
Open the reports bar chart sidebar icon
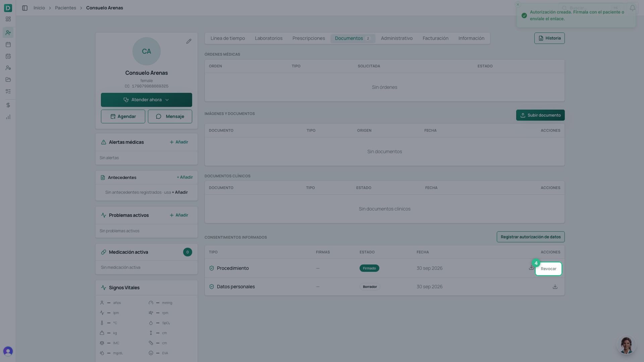click(x=8, y=117)
